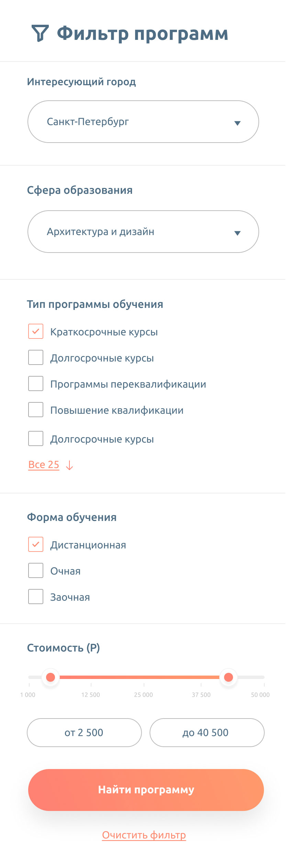Image resolution: width=288 pixels, height=868 pixels.
Task: Click the funnel filter icon in the header
Action: coord(40,33)
